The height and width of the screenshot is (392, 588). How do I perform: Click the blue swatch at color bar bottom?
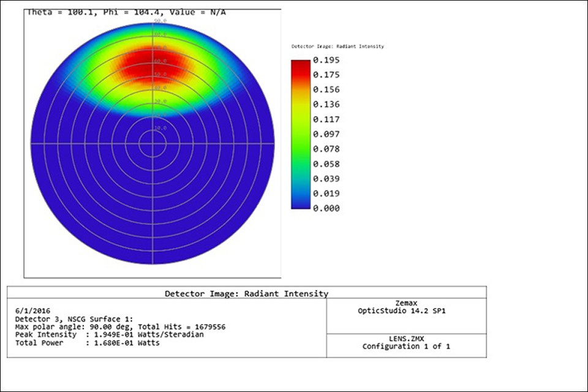300,205
